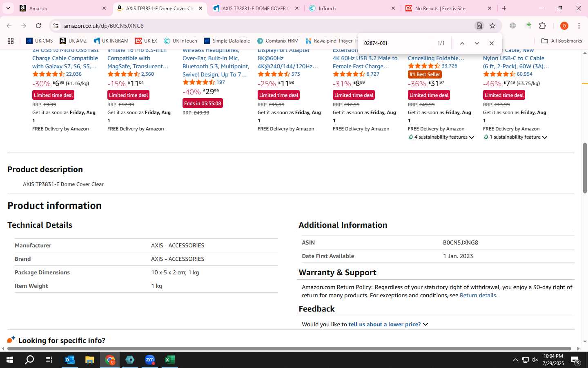Open a new browser tab

click(x=504, y=8)
